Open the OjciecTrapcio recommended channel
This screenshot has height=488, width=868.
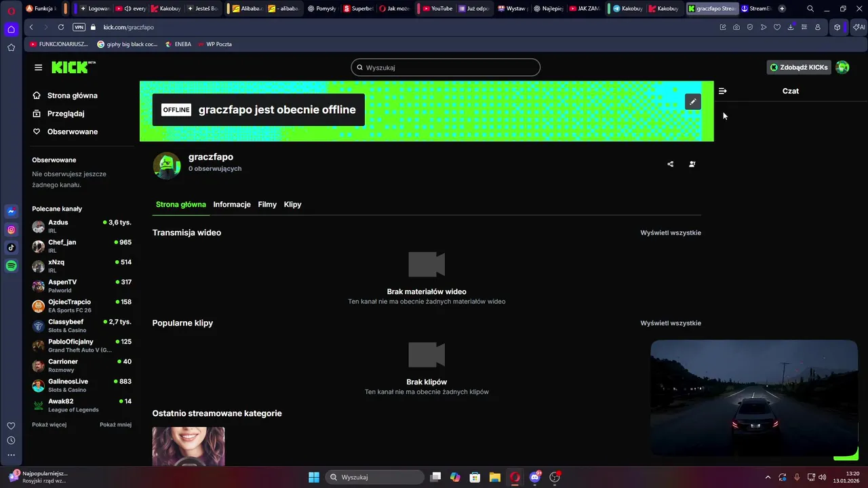pyautogui.click(x=81, y=306)
